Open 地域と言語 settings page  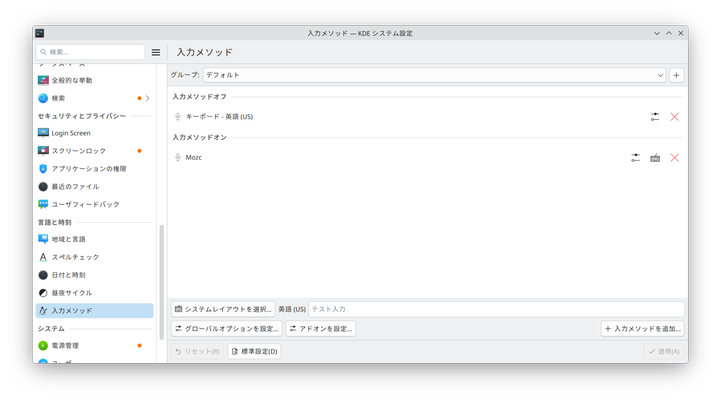pos(68,240)
